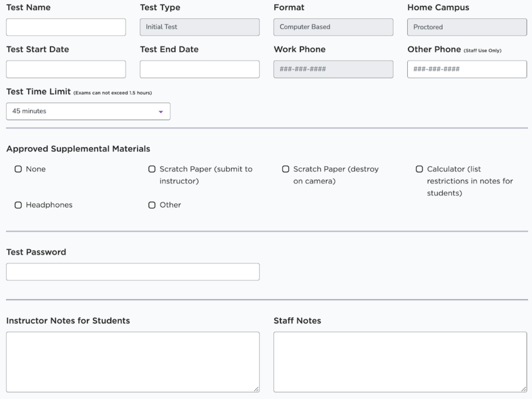
Task: Toggle the Headphones checkbox
Action: (x=18, y=205)
